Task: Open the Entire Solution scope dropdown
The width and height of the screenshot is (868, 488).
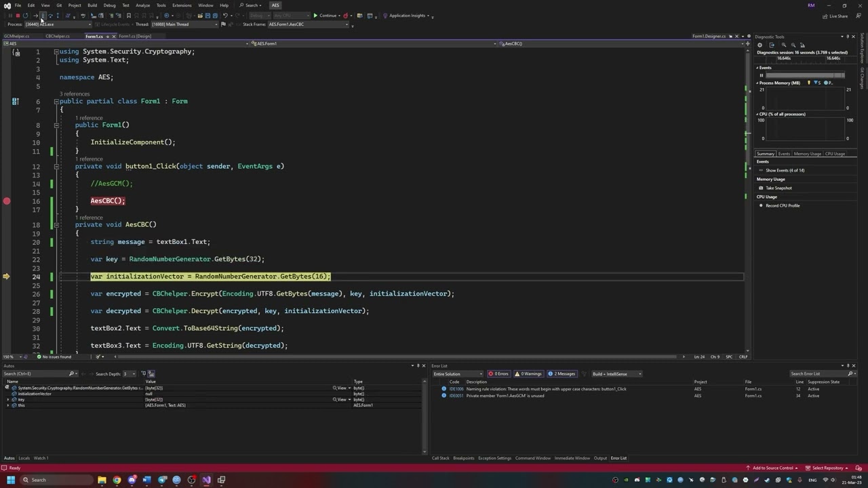Action: pos(457,374)
